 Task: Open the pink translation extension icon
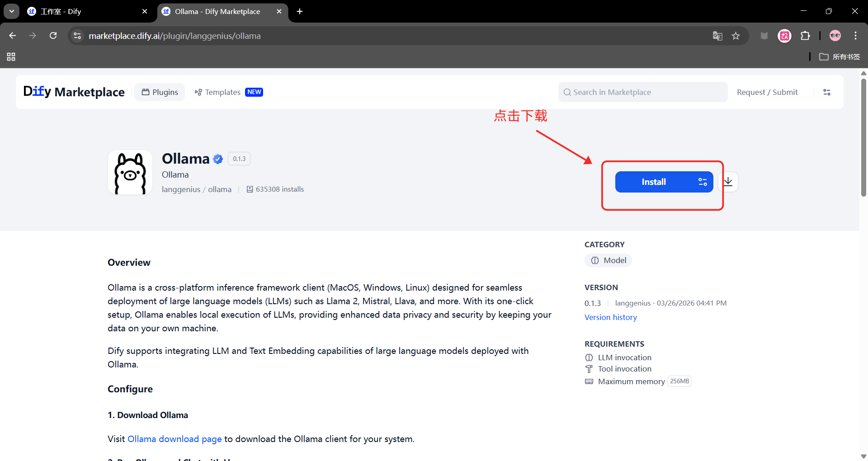pyautogui.click(x=785, y=36)
